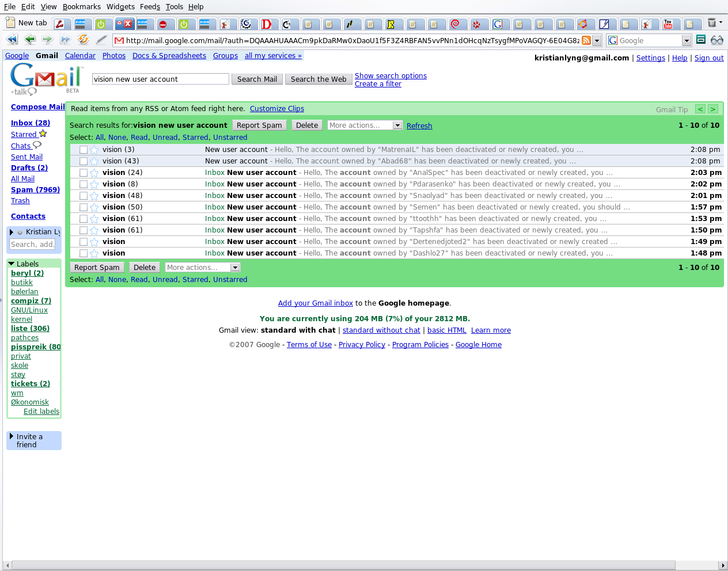Viewport: 728px width, 571px height.
Task: Show previous Gmail Tip clip
Action: pos(700,109)
